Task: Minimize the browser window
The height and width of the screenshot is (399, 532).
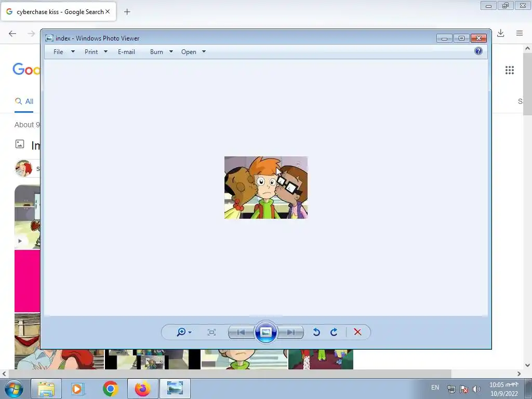Action: [488, 6]
